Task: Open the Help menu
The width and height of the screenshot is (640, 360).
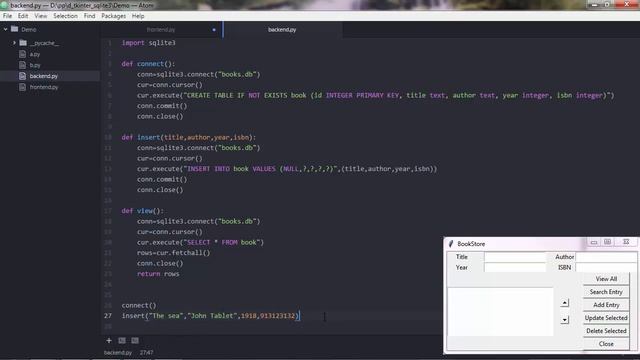Action: [138, 16]
